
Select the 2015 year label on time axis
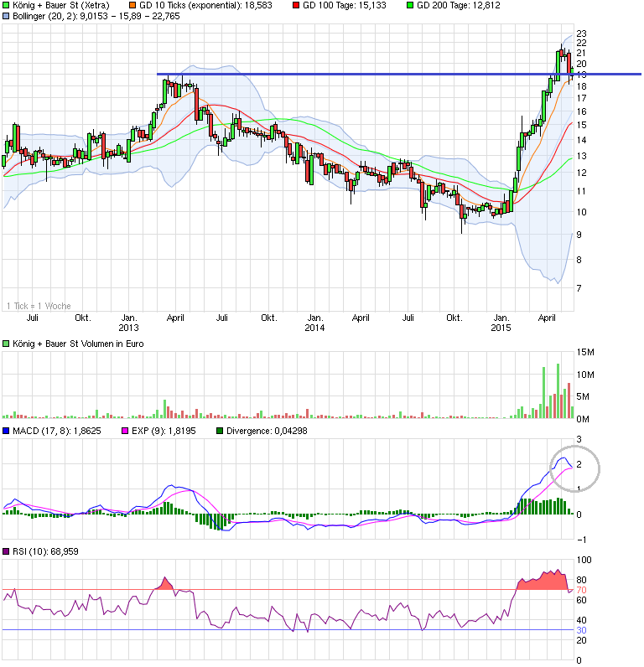501,328
